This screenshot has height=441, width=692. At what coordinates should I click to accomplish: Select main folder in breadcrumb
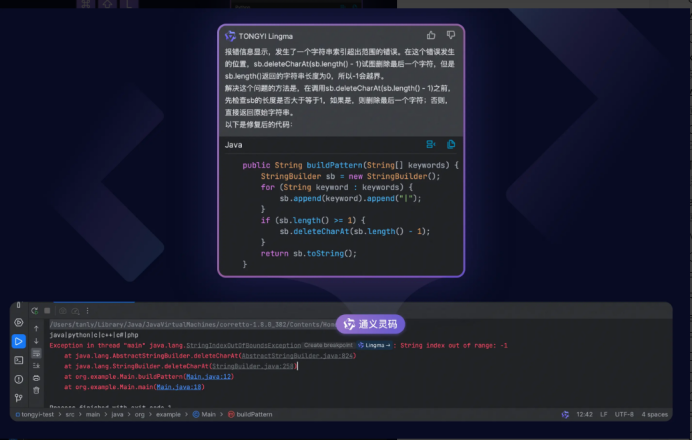pos(93,415)
